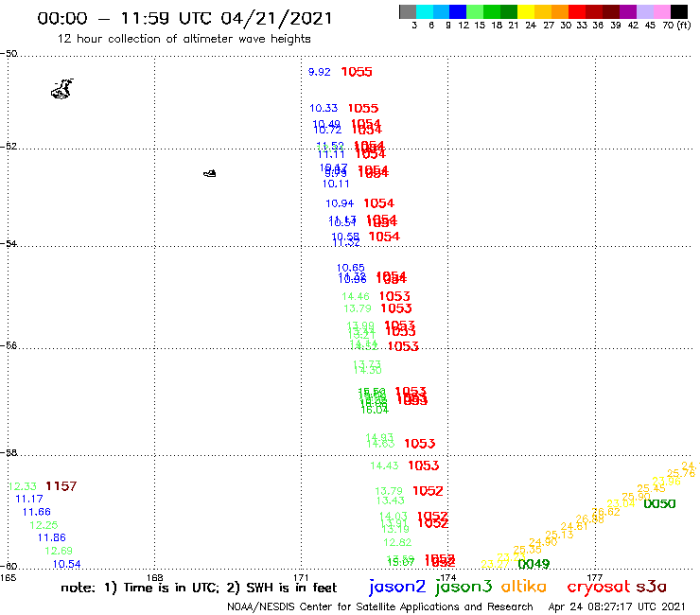Click the dark green 0050 time label
This screenshot has height=615, width=700.
pos(659,503)
